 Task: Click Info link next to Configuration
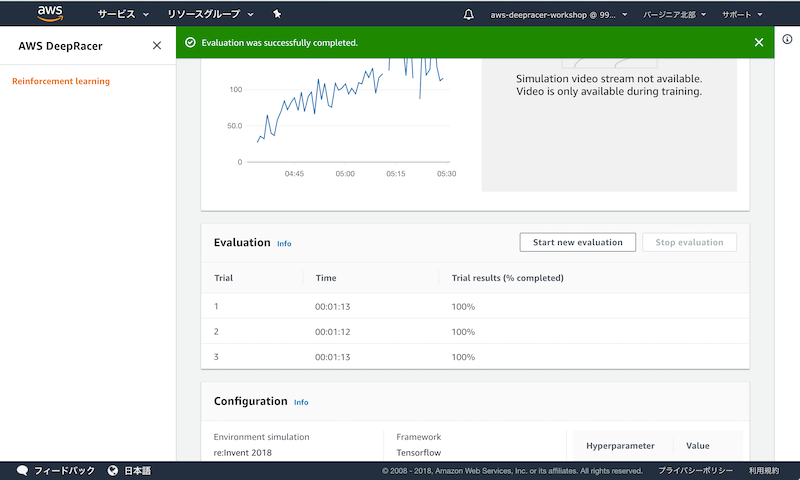301,402
